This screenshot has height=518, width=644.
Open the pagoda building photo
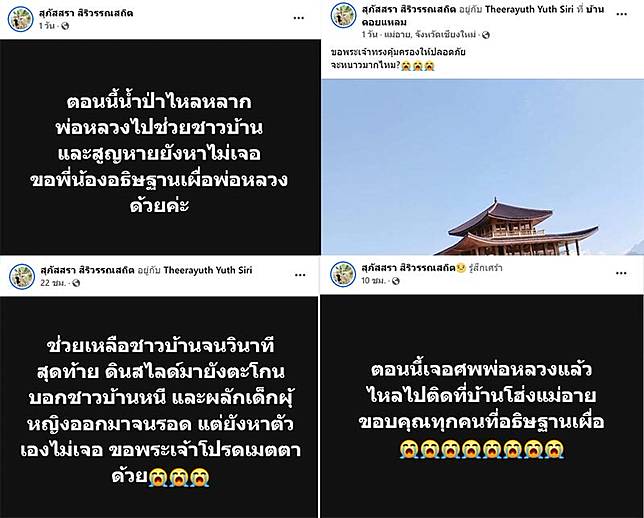click(483, 167)
